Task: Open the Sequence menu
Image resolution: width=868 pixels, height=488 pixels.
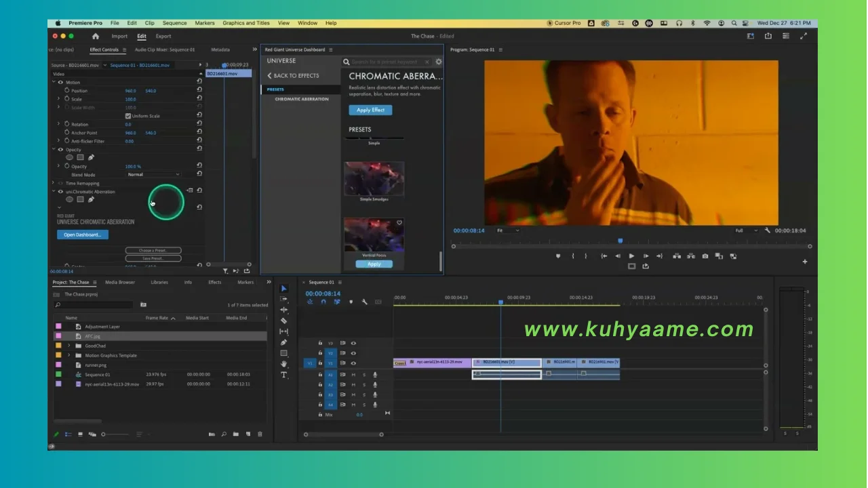Action: point(174,23)
